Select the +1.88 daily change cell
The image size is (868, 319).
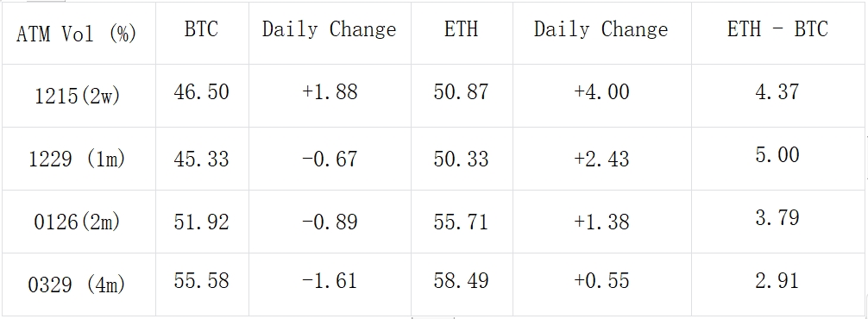[x=330, y=96]
